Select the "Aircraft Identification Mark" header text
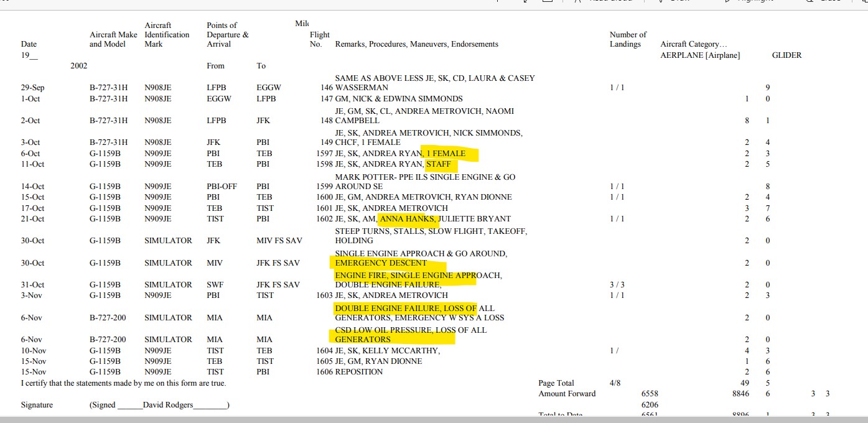 click(167, 35)
